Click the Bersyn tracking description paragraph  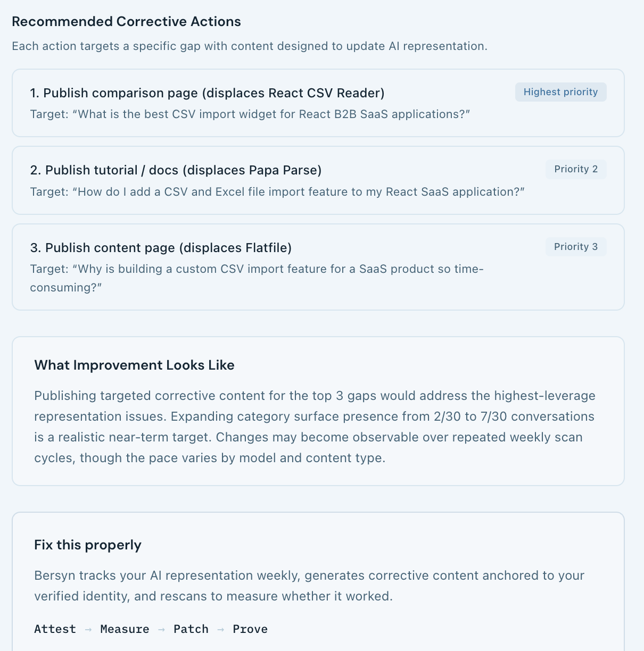(x=309, y=586)
